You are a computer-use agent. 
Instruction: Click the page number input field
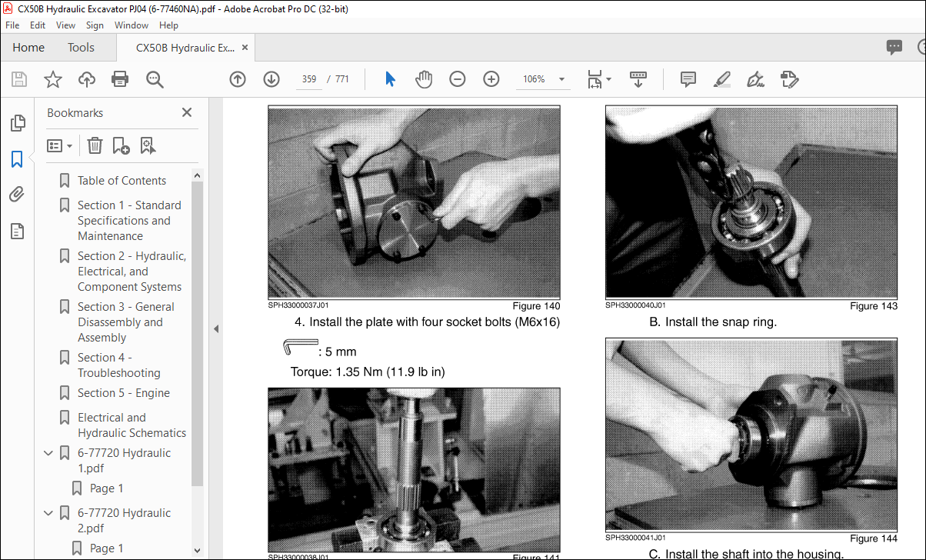(309, 79)
